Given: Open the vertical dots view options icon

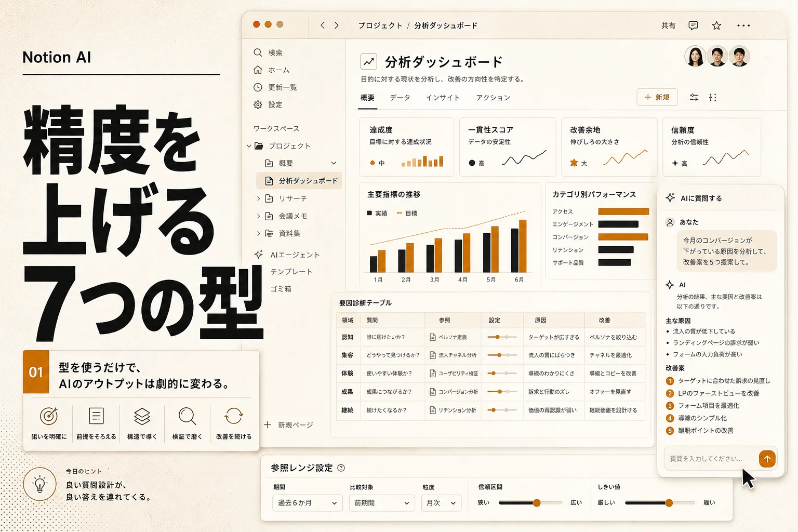Looking at the screenshot, I should point(713,97).
